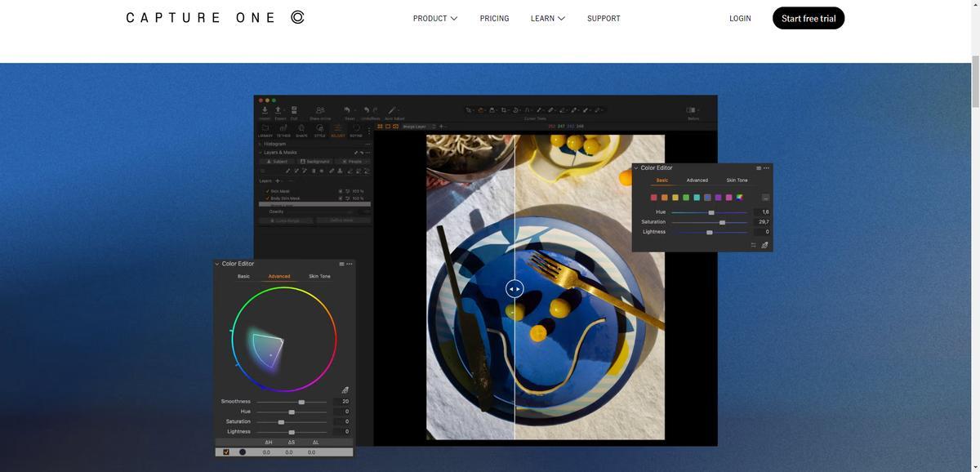Pick the eyedropper in the Basic Color Editor
Image resolution: width=980 pixels, height=472 pixels.
(764, 245)
